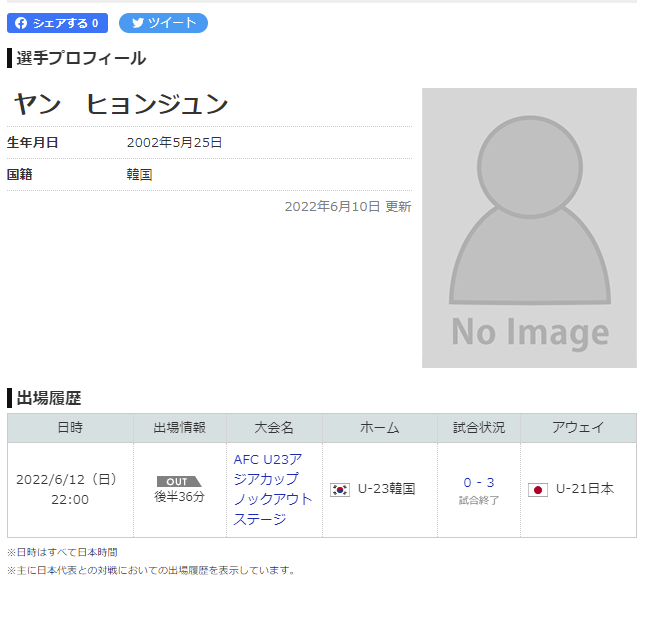Click the No Image player placeholder
The width and height of the screenshot is (649, 618).
[529, 228]
